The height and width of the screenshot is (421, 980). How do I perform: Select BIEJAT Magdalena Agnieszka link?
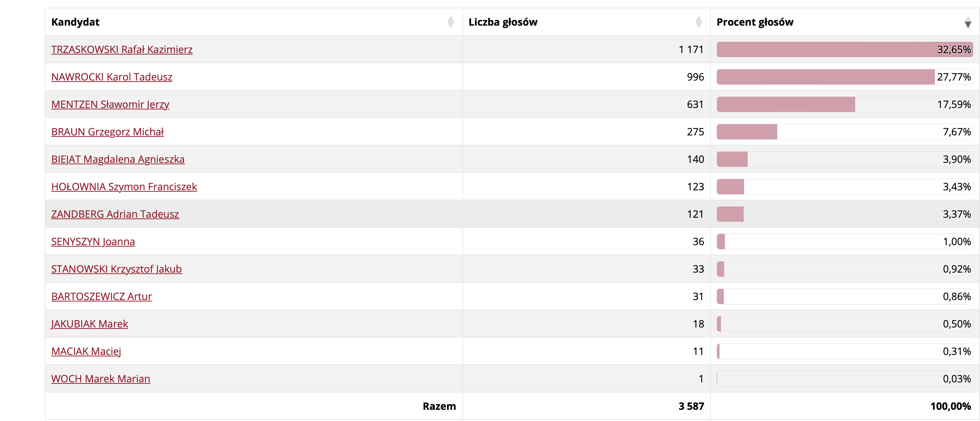(x=118, y=159)
